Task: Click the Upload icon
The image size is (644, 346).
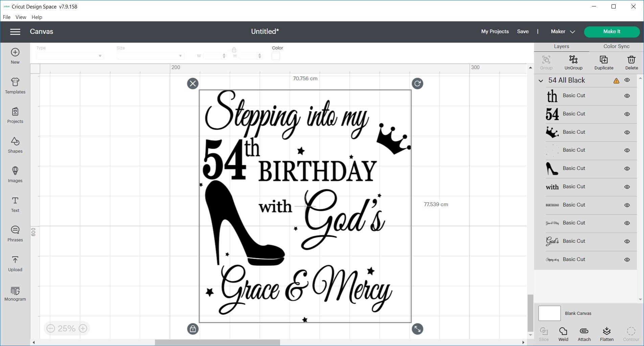Action: (x=15, y=263)
